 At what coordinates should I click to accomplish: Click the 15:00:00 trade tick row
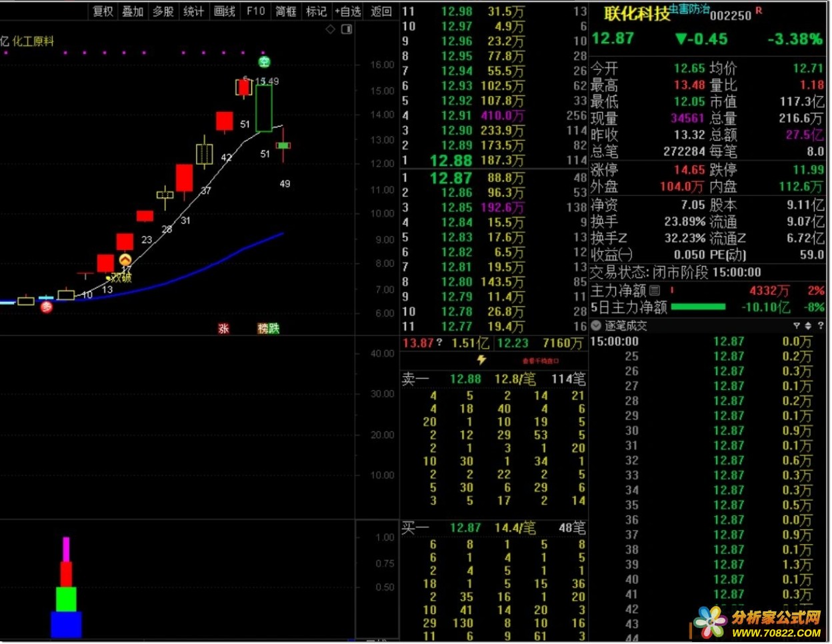[708, 341]
